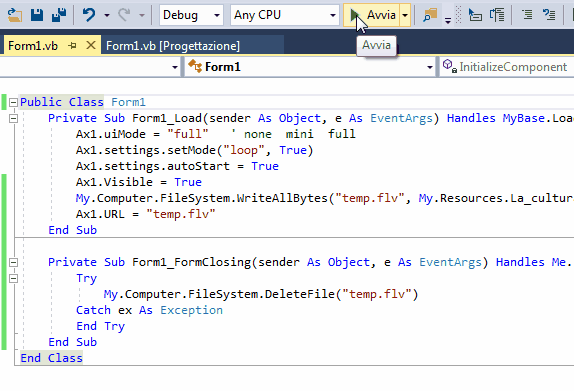574x391 pixels.
Task: Click the first End Sub line
Action: point(72,230)
